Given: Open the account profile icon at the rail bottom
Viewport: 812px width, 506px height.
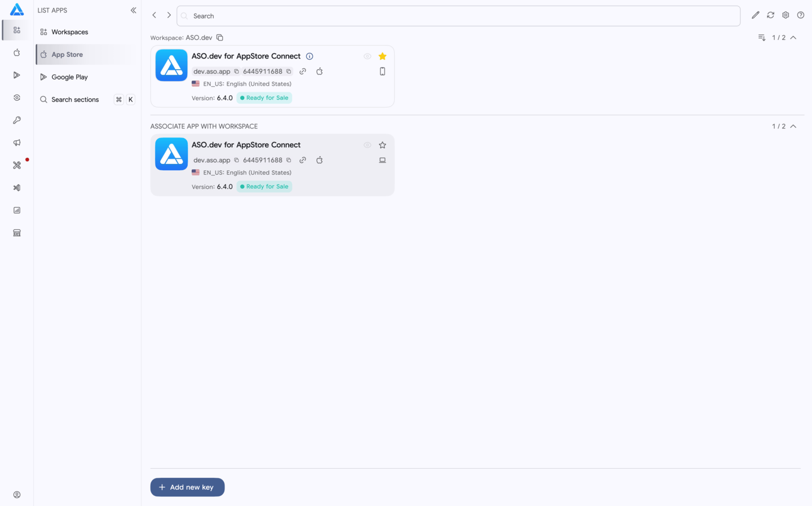Looking at the screenshot, I should click(x=17, y=495).
